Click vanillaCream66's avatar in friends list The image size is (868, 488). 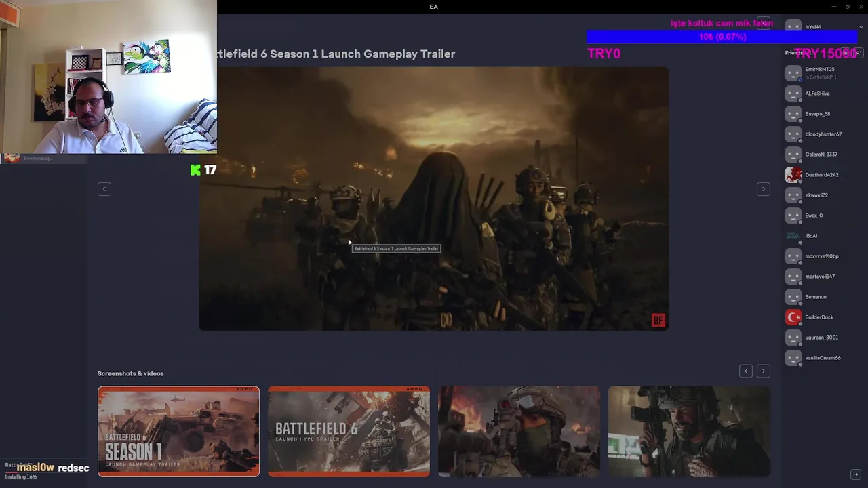point(793,358)
